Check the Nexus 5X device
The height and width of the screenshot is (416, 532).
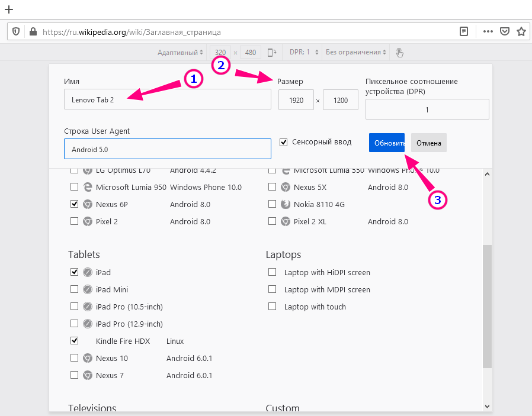272,186
